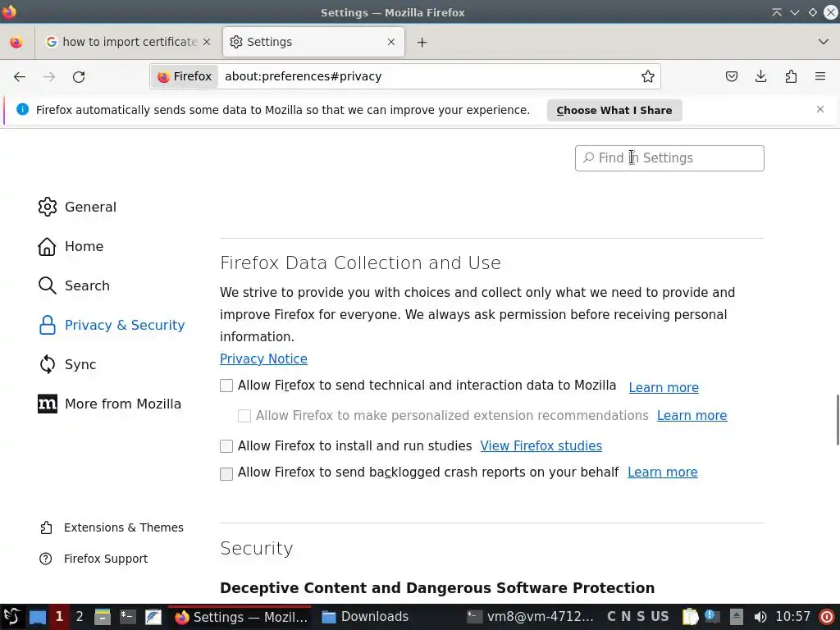Enable sending technical and interaction data
Viewport: 840px width, 630px height.
click(226, 386)
